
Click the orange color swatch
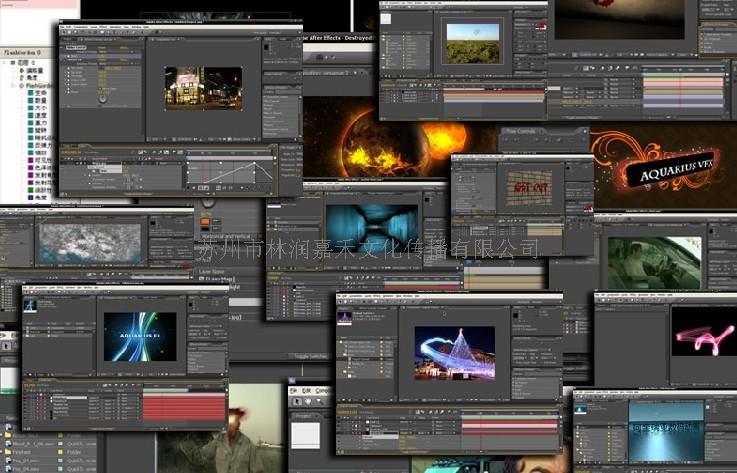tap(205, 220)
